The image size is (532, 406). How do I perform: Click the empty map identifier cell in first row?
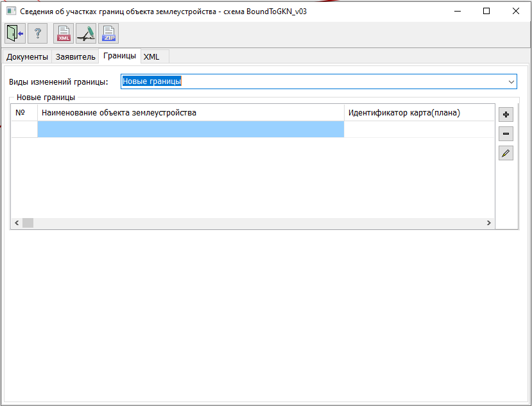pyautogui.click(x=418, y=130)
